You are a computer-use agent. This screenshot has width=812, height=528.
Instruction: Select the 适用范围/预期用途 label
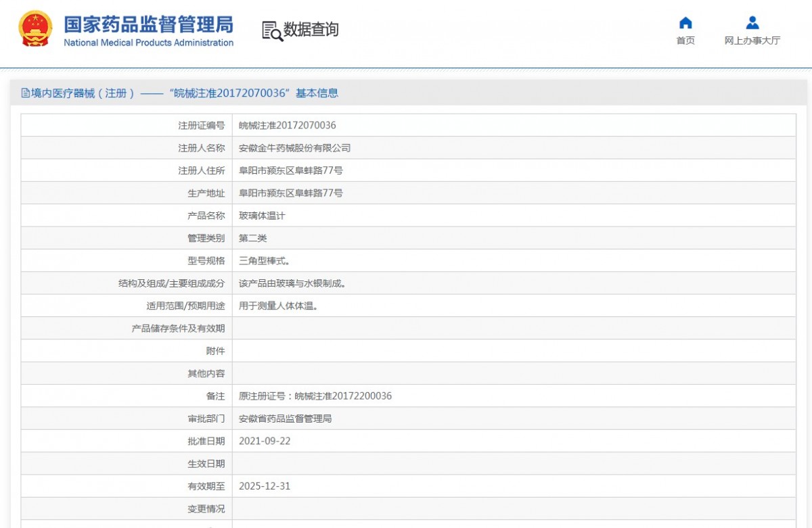pos(185,306)
